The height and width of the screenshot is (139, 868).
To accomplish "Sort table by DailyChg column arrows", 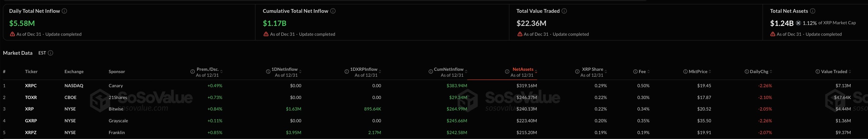I will click(771, 72).
